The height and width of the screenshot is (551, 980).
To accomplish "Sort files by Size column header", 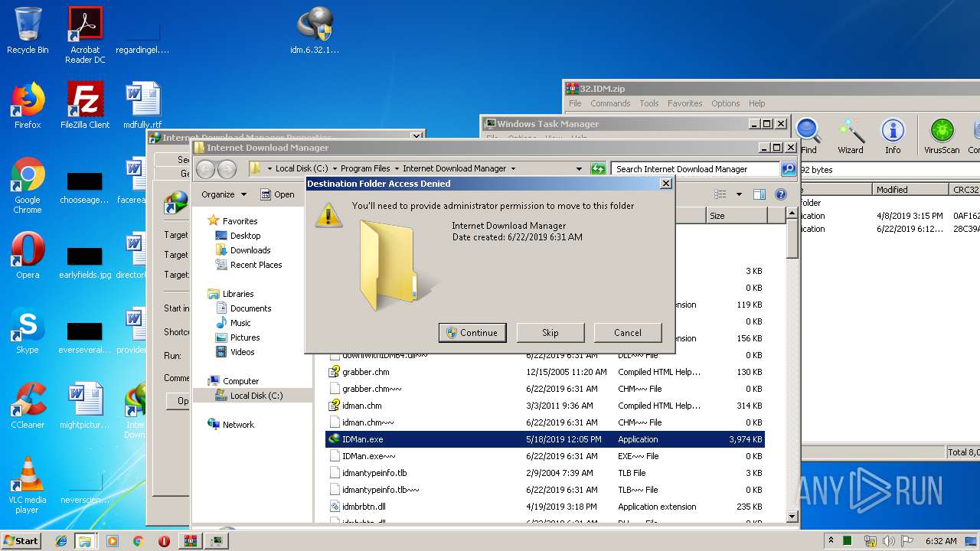I will [737, 216].
